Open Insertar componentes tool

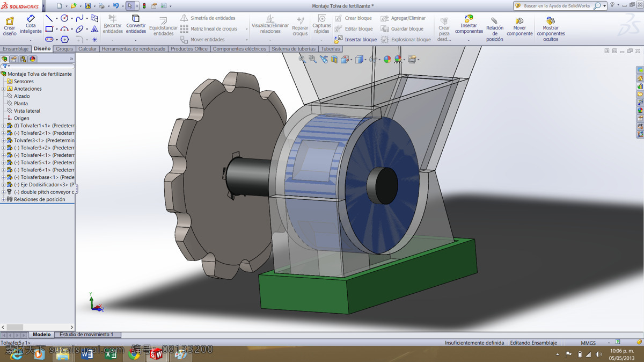coord(469,25)
